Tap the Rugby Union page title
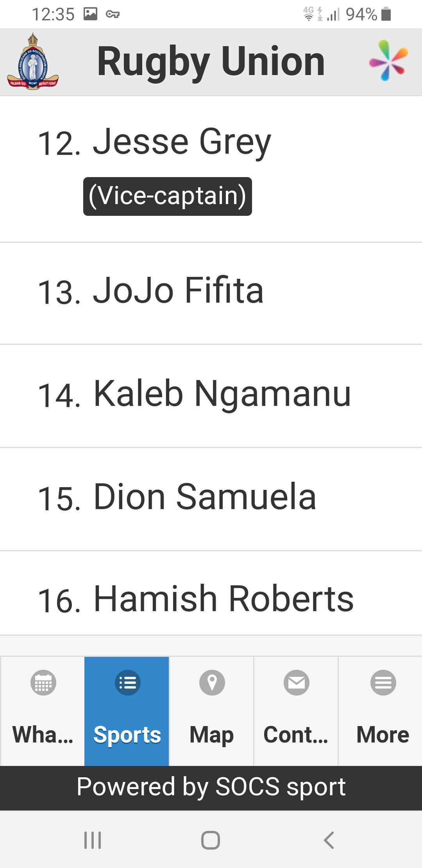This screenshot has height=868, width=422. tap(211, 62)
